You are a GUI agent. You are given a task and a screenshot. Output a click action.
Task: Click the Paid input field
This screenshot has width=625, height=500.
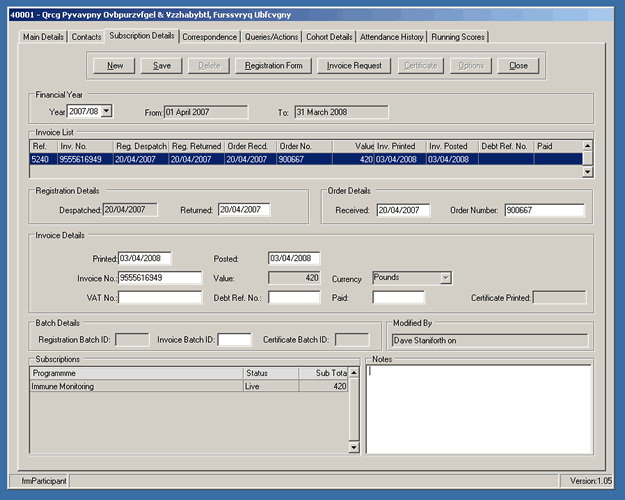click(399, 297)
